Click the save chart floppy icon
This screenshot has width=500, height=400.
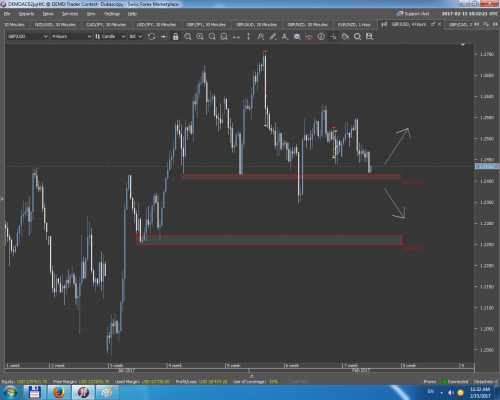[369, 37]
